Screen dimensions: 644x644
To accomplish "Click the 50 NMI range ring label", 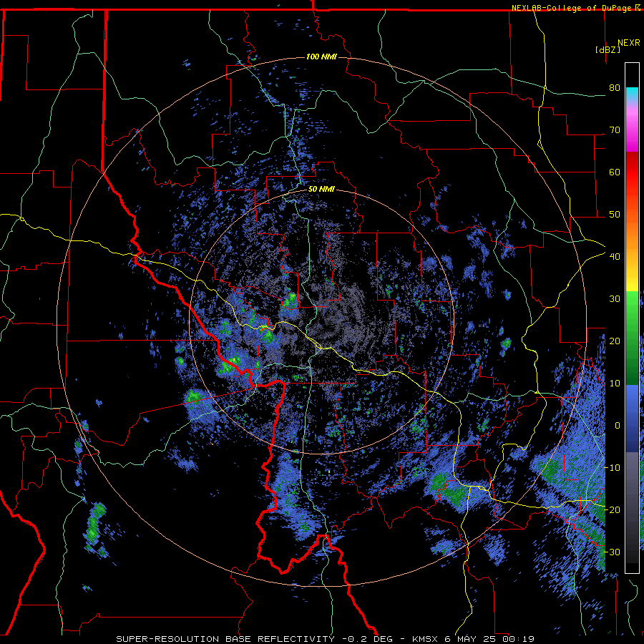I will tap(321, 190).
